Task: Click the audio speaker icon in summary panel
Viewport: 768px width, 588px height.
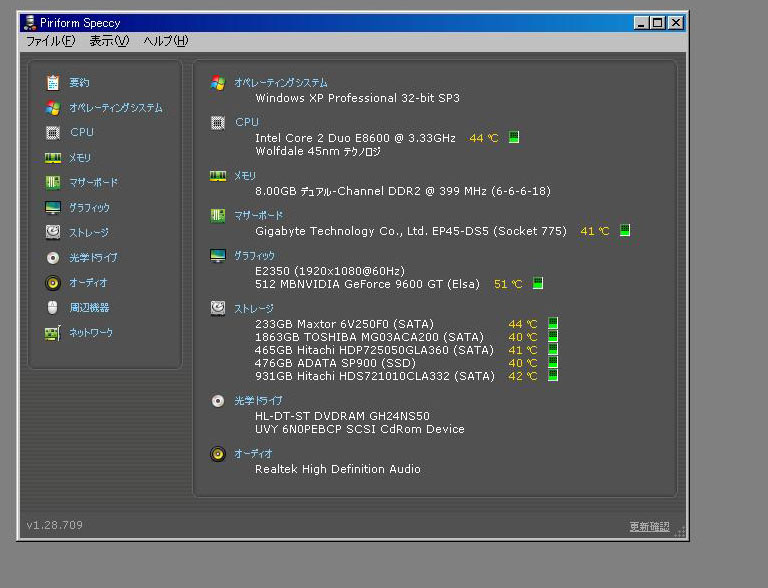Action: pos(218,454)
